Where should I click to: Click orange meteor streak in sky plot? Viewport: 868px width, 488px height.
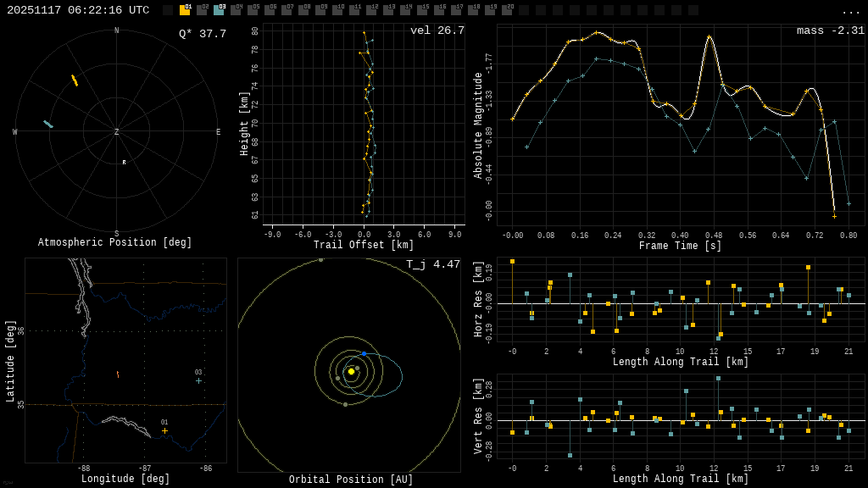75,80
